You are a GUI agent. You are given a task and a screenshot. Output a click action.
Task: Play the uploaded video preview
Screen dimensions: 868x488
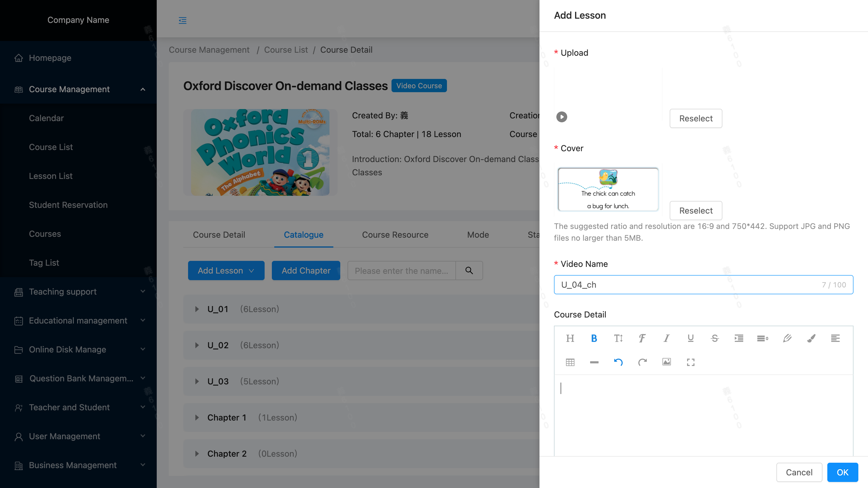tap(562, 117)
